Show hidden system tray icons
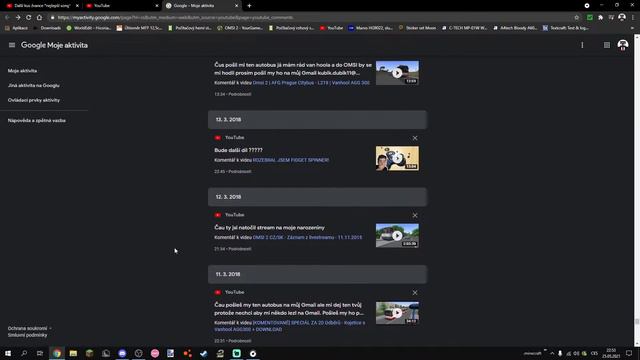The width and height of the screenshot is (640, 360). (x=552, y=353)
